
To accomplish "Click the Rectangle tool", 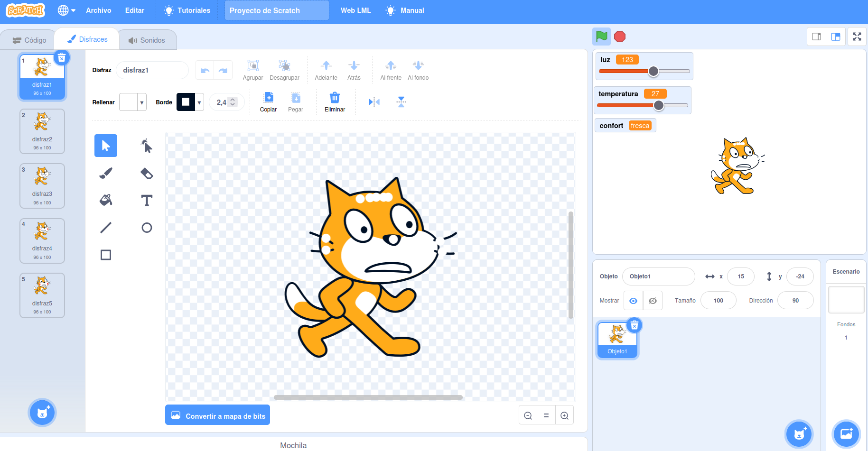I will coord(106,255).
